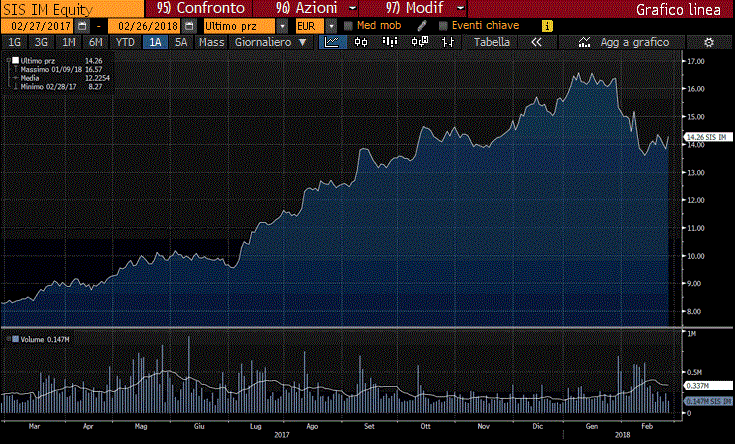Click the Nov month axis label
735x444 pixels.
[483, 426]
